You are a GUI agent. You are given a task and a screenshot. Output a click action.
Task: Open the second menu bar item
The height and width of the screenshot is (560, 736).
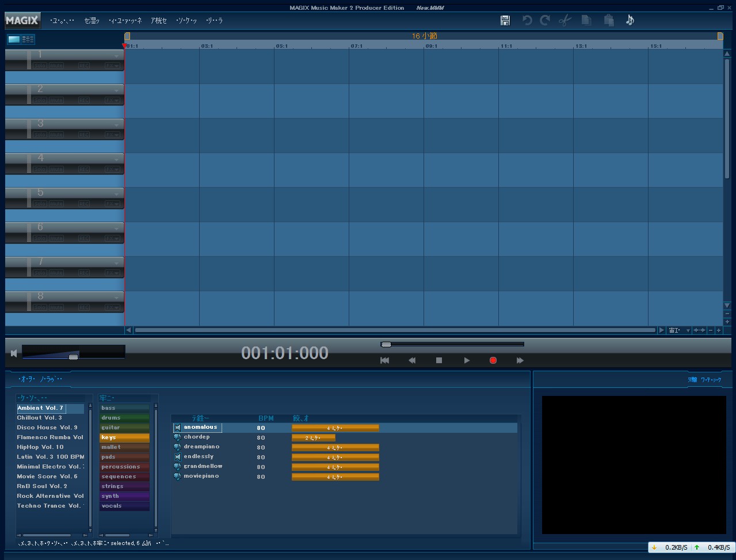[92, 21]
